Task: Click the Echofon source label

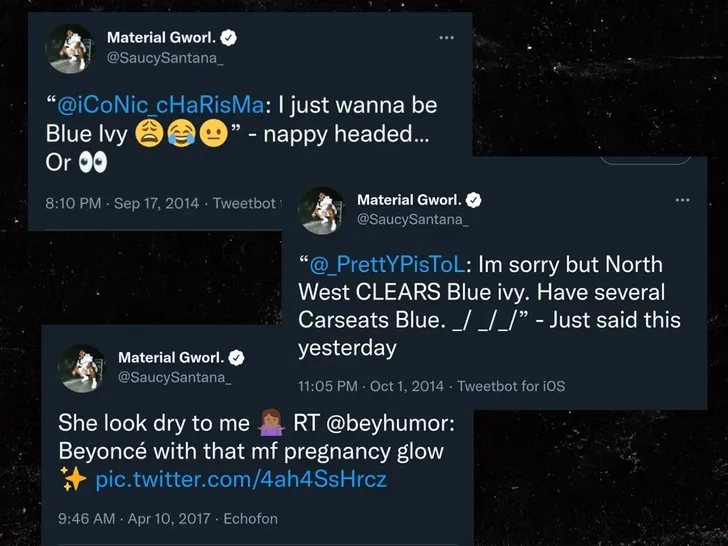Action: tap(250, 519)
